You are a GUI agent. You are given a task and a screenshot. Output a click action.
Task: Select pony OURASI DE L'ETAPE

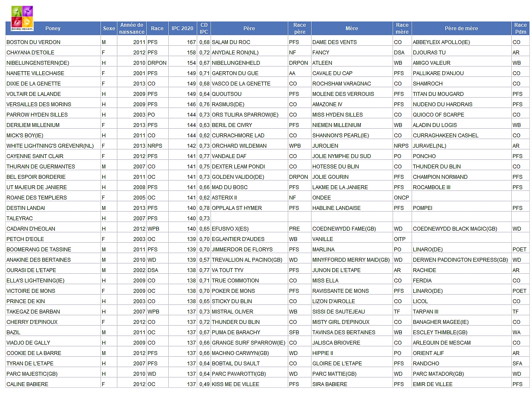point(31,270)
